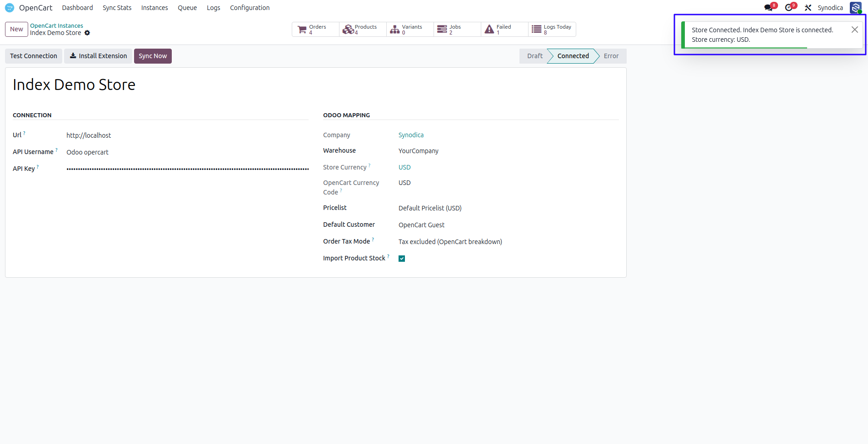Edit the Url field http://localhost

[x=187, y=135]
